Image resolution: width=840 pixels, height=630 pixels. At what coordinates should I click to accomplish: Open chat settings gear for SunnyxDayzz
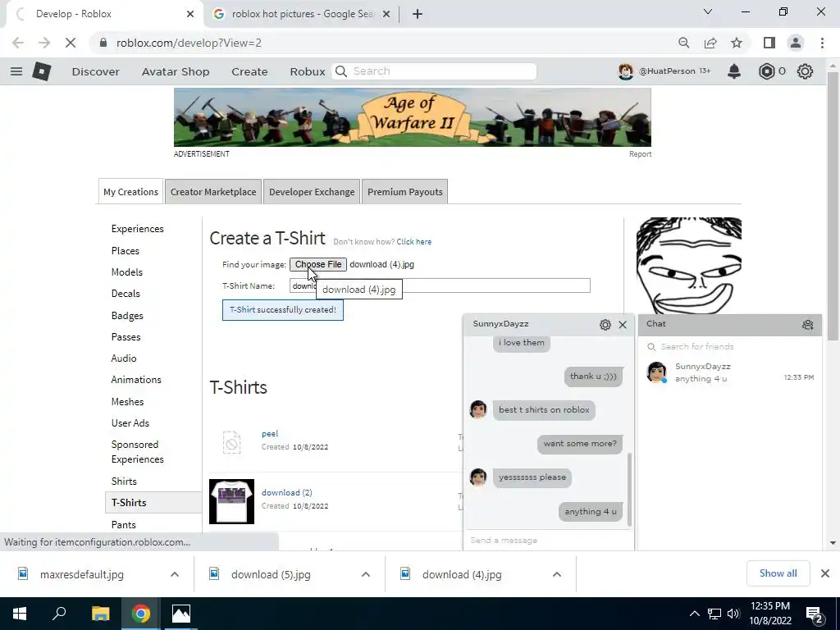click(605, 325)
